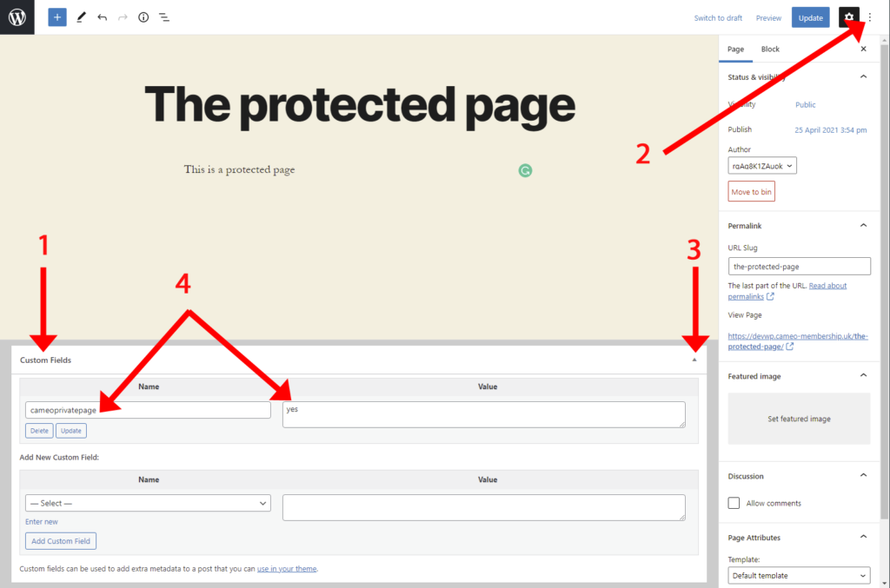Open the Author dropdown
This screenshot has height=588, width=890.
[x=762, y=166]
